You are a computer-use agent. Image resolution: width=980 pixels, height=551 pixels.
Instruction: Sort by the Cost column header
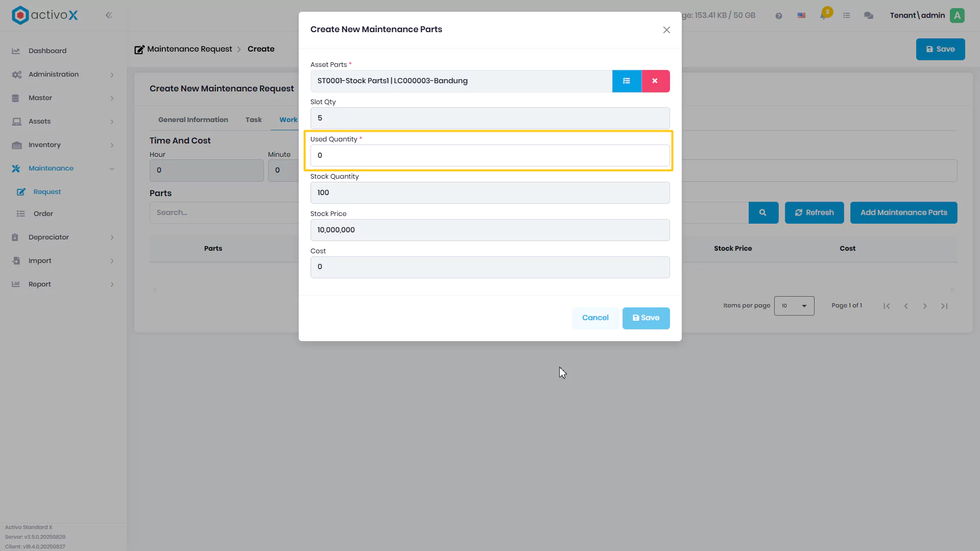848,249
